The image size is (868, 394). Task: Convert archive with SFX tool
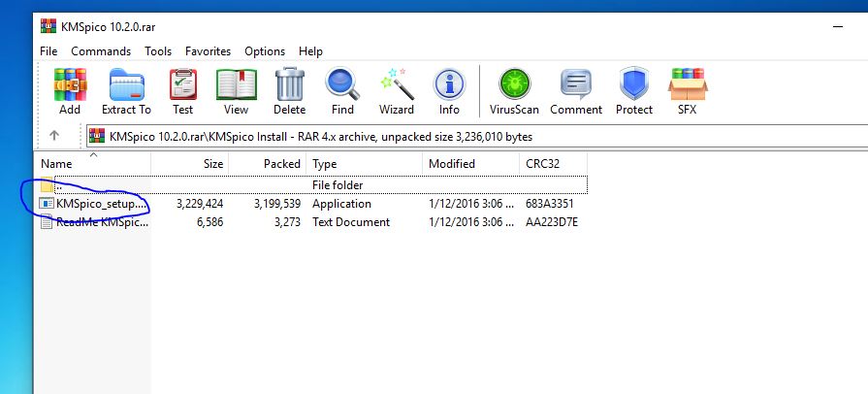pyautogui.click(x=687, y=84)
